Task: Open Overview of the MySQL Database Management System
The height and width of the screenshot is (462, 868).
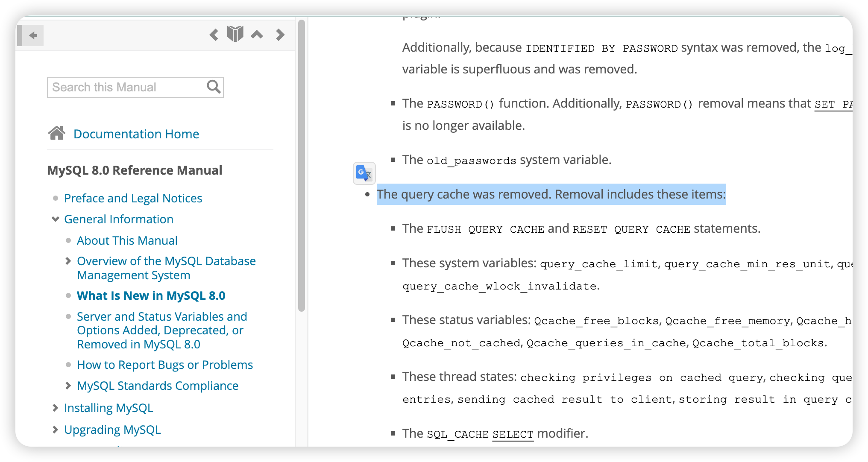Action: coord(166,268)
